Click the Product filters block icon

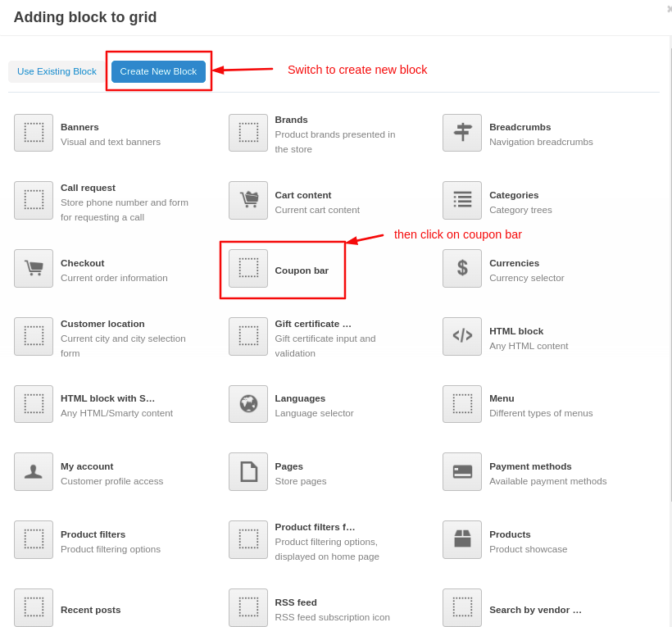click(34, 539)
